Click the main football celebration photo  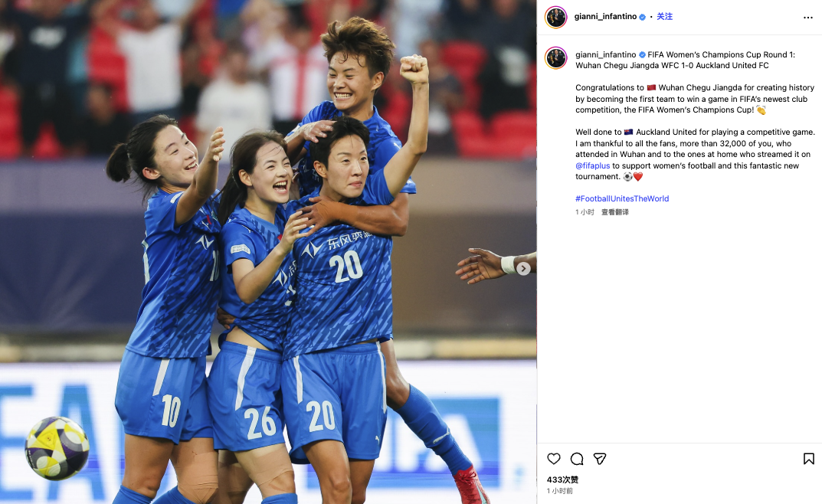[268, 252]
